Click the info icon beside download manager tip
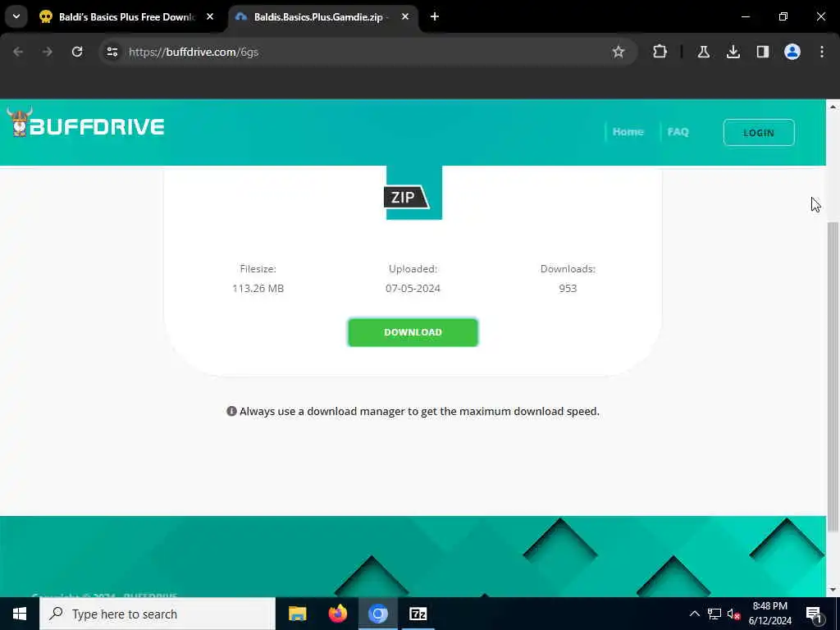The image size is (840, 630). point(231,411)
